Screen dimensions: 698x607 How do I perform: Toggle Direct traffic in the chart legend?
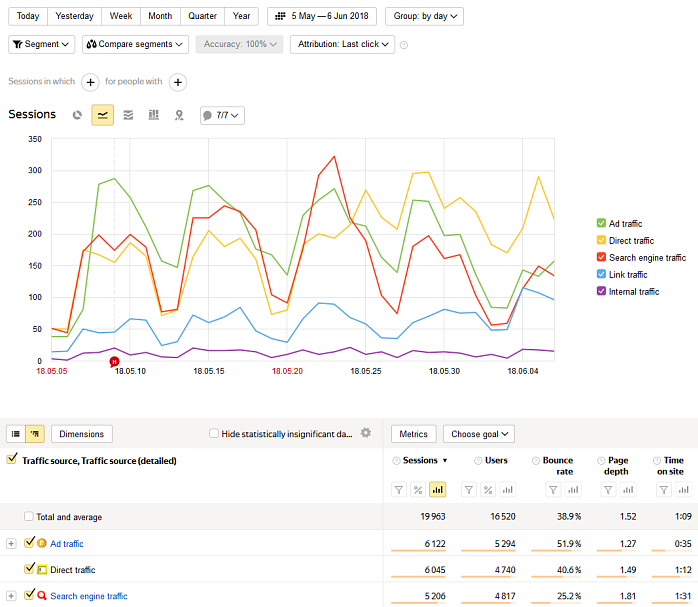coord(601,240)
